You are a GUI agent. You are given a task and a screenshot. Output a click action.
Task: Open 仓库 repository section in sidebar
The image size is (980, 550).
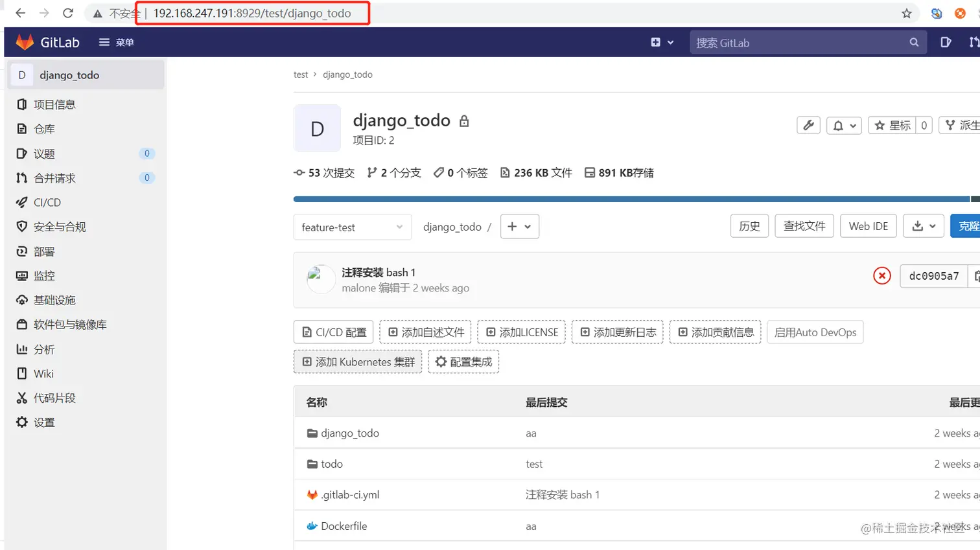tap(44, 129)
